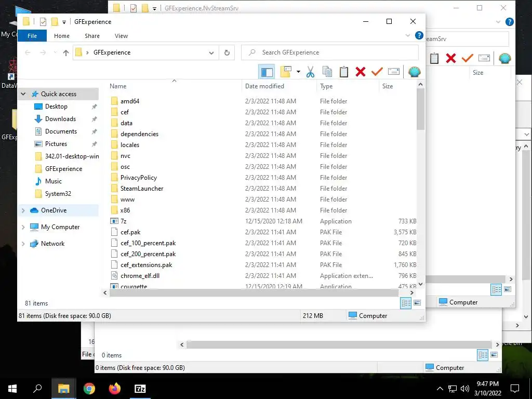Select the amd64 folder
Image resolution: width=532 pixels, height=399 pixels.
(129, 101)
